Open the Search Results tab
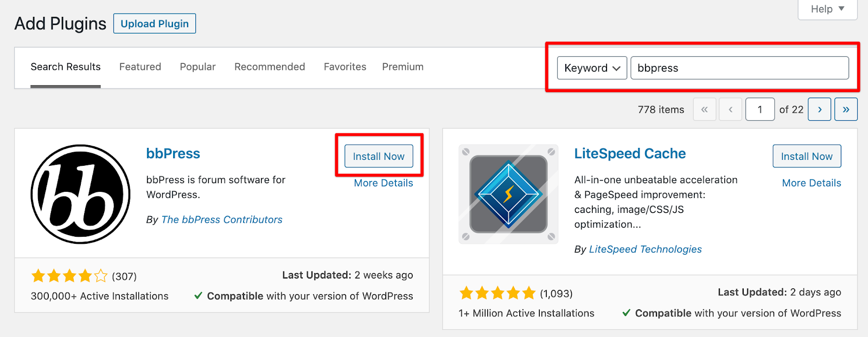 [x=66, y=67]
